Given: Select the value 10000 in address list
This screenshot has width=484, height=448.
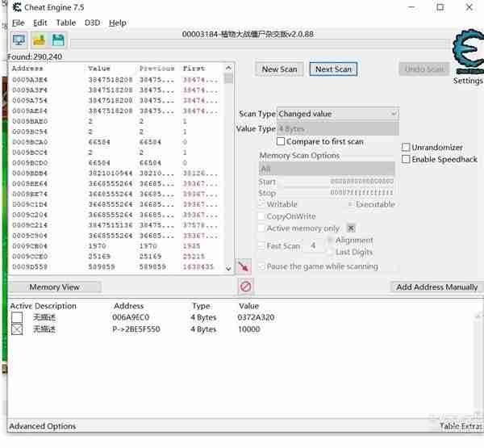Looking at the screenshot, I should [x=248, y=329].
